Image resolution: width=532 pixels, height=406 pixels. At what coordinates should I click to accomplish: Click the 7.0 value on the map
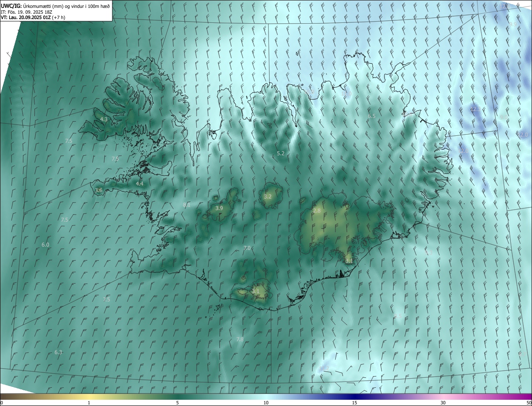247,248
